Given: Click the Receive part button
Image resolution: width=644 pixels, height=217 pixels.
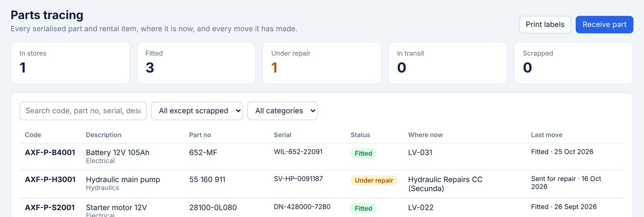Looking at the screenshot, I should pyautogui.click(x=604, y=25).
